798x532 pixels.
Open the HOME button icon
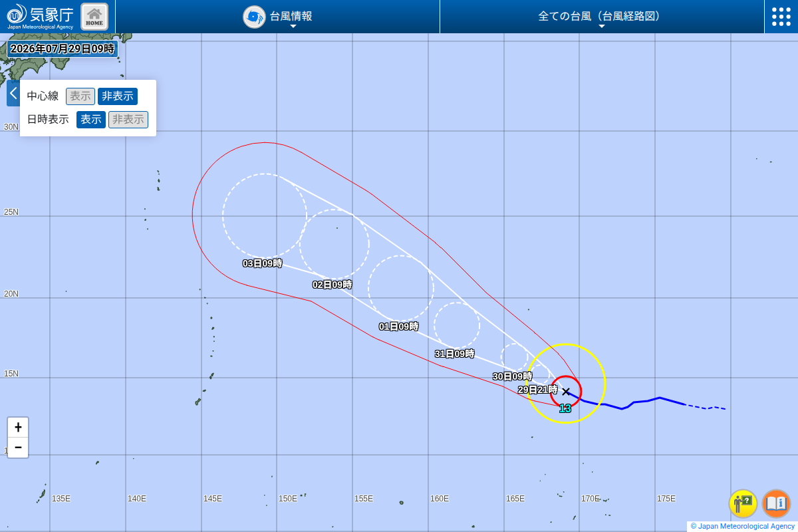pos(94,17)
